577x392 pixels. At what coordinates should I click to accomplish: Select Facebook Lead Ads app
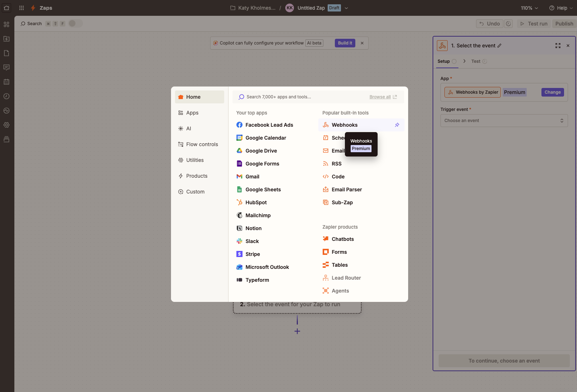[x=275, y=125]
